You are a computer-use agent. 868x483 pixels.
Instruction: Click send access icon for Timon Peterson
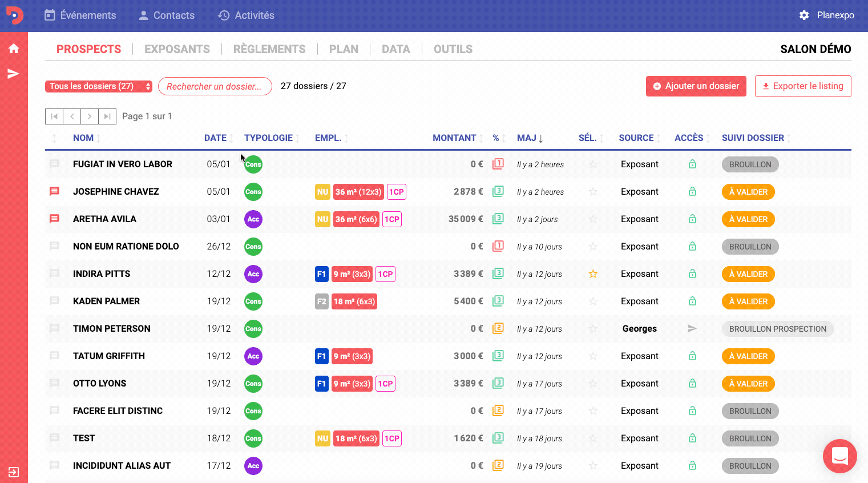point(692,328)
